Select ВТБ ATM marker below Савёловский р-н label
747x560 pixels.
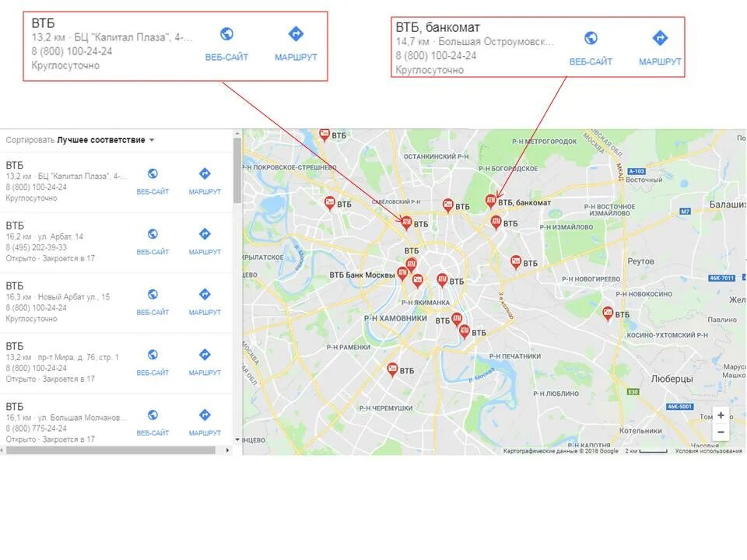(406, 222)
